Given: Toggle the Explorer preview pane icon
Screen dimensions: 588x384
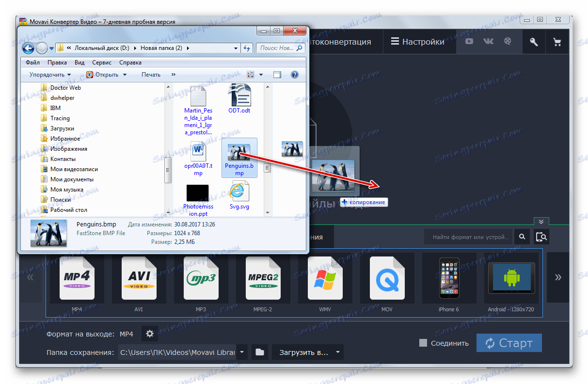Looking at the screenshot, I should coord(277,75).
